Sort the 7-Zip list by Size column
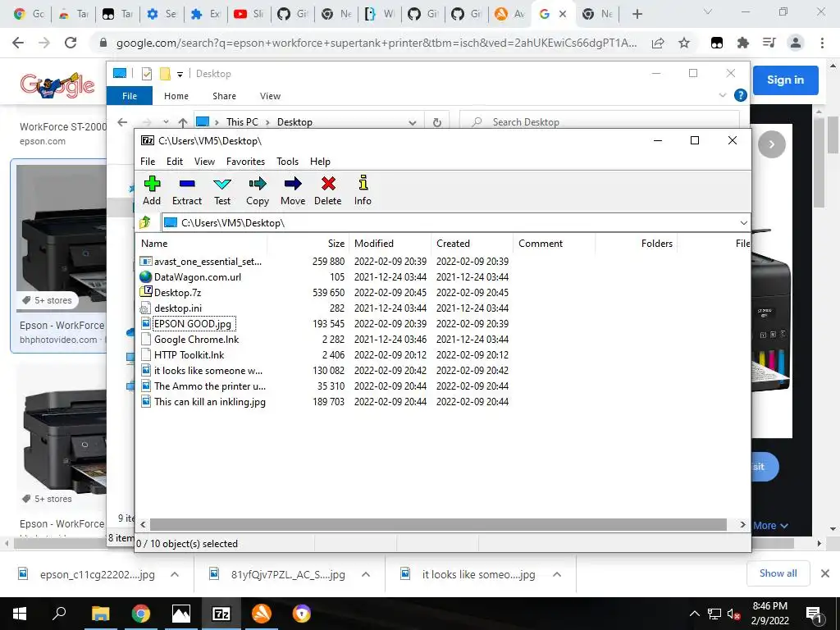 tap(308, 243)
